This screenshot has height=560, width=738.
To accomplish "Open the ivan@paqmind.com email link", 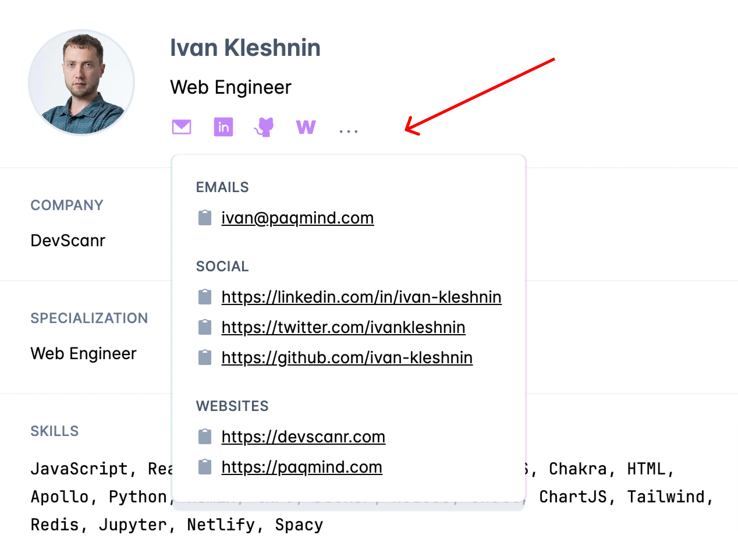I will 297,218.
